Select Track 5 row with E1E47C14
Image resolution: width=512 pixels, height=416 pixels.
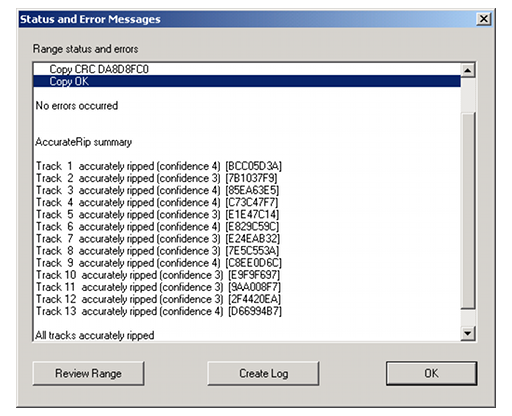247,214
